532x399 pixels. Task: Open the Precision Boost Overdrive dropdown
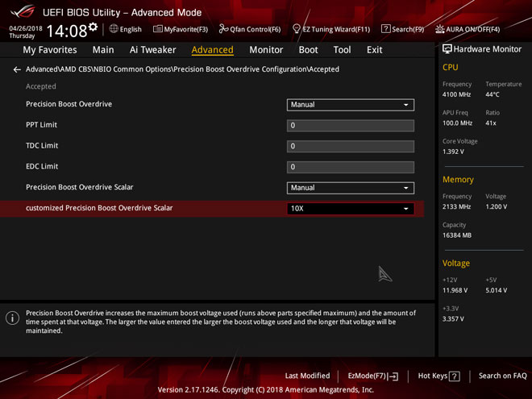350,105
